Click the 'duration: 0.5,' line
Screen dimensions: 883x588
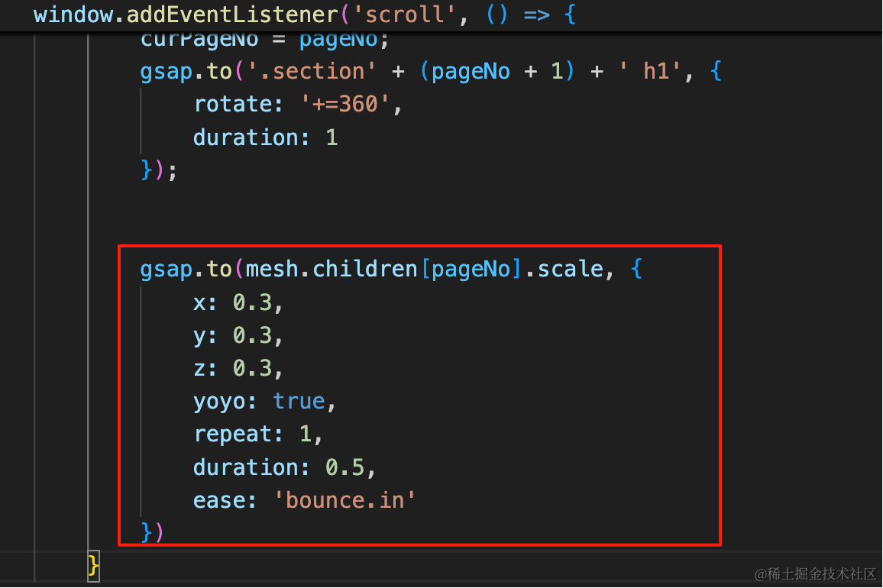click(284, 467)
